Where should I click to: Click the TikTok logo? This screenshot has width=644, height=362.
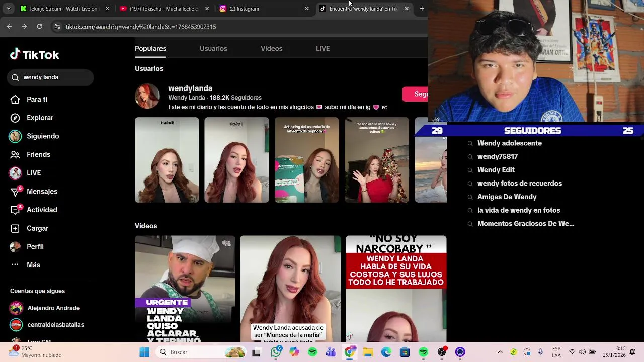(x=35, y=55)
